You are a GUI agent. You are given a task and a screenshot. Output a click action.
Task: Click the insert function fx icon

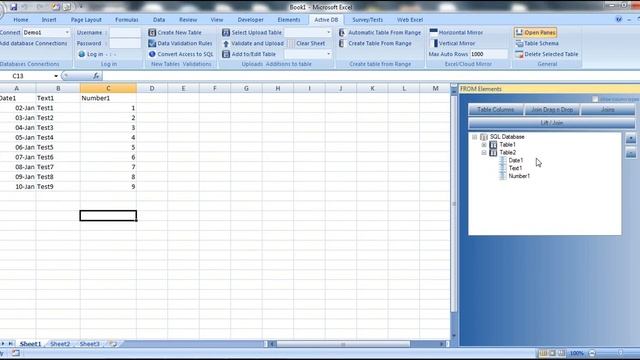[x=96, y=76]
